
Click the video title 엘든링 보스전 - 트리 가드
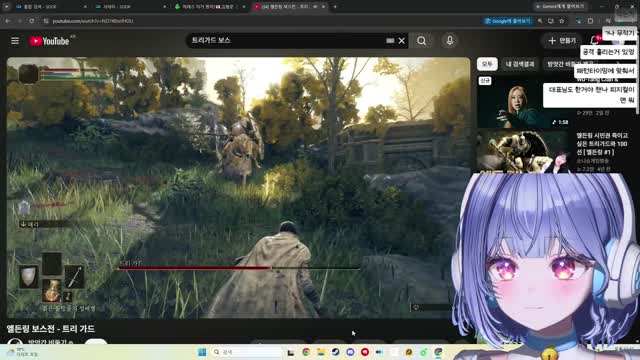[x=51, y=329]
